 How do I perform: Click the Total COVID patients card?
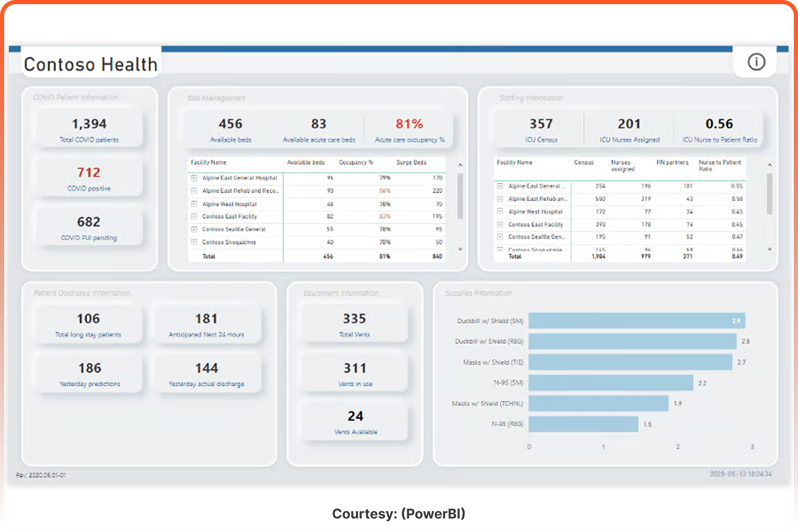coord(88,128)
